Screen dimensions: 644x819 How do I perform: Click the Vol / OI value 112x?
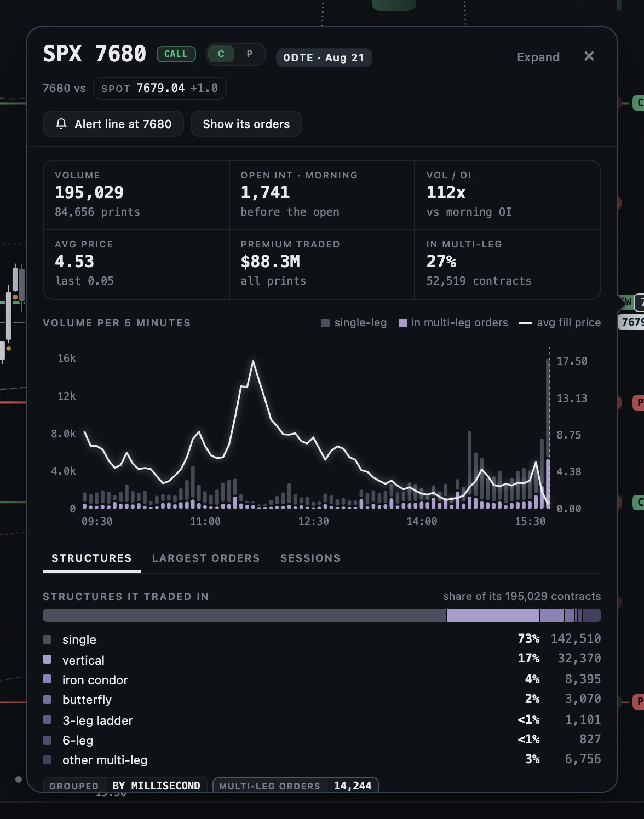tap(446, 193)
